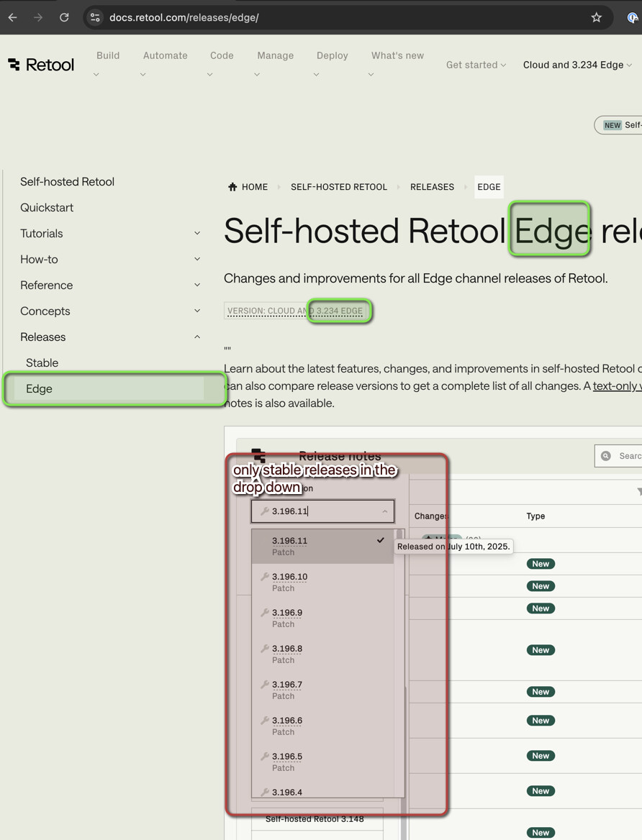The width and height of the screenshot is (642, 840).
Task: Open the What's new menu
Action: (397, 55)
